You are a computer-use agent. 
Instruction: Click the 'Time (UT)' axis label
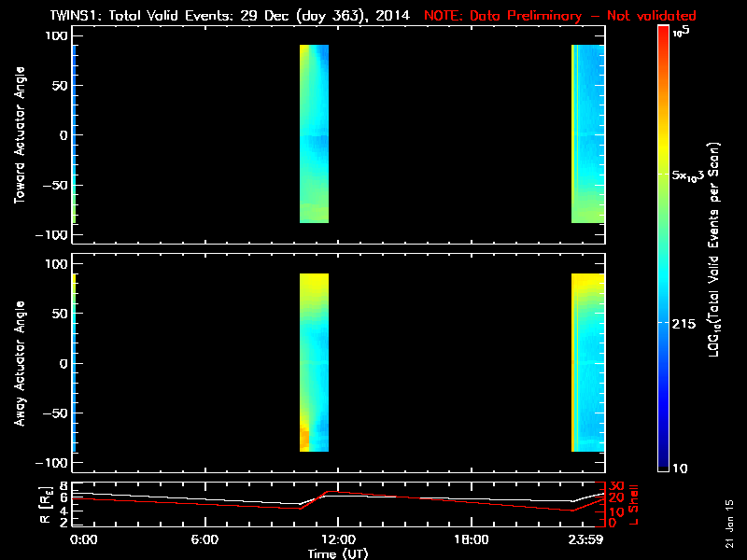(x=338, y=553)
